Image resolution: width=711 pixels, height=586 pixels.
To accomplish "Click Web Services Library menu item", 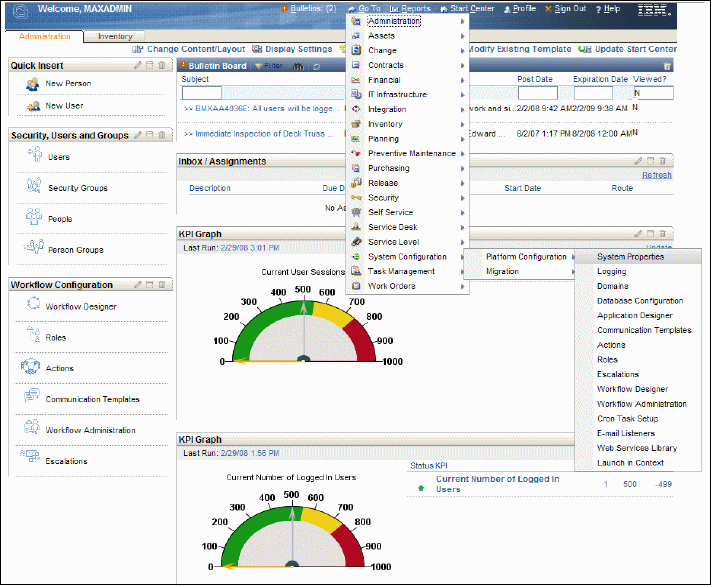I will tap(637, 448).
